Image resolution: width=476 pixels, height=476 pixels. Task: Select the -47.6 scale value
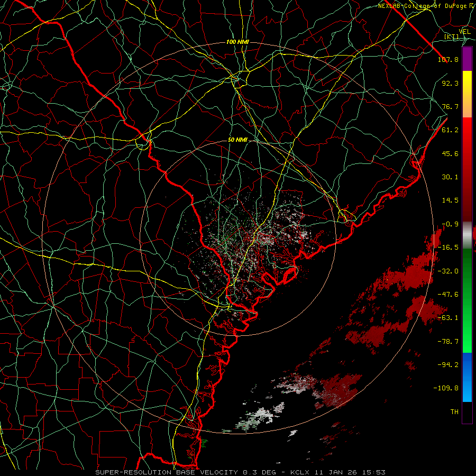(448, 295)
